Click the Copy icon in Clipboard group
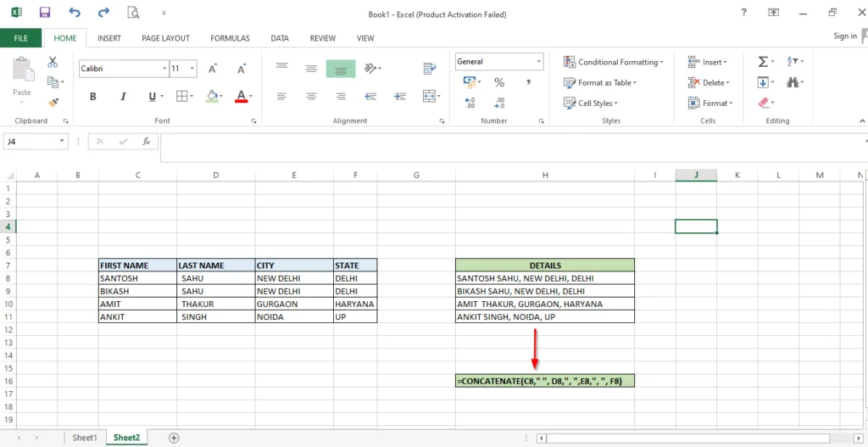 tap(53, 82)
